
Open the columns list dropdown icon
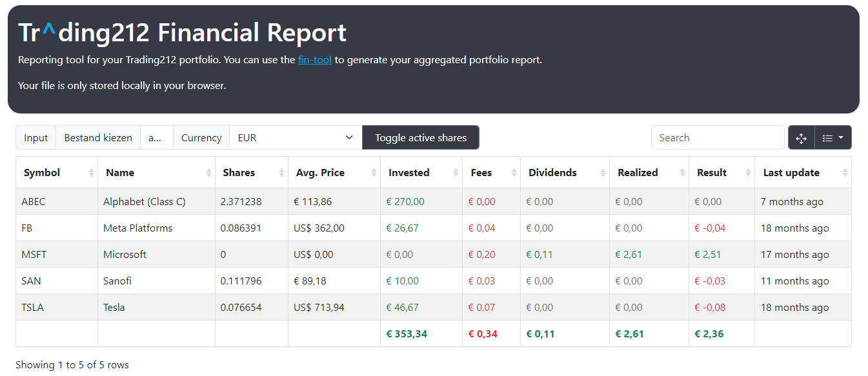pos(833,138)
